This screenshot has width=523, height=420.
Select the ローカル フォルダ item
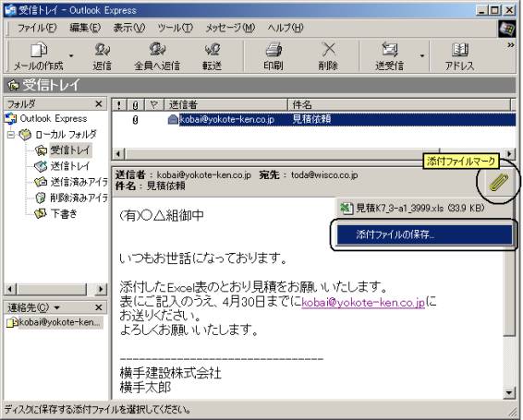coord(66,135)
